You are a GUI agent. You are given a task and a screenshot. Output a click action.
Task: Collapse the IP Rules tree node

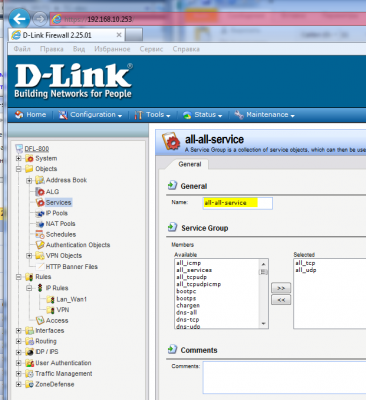pos(29,288)
